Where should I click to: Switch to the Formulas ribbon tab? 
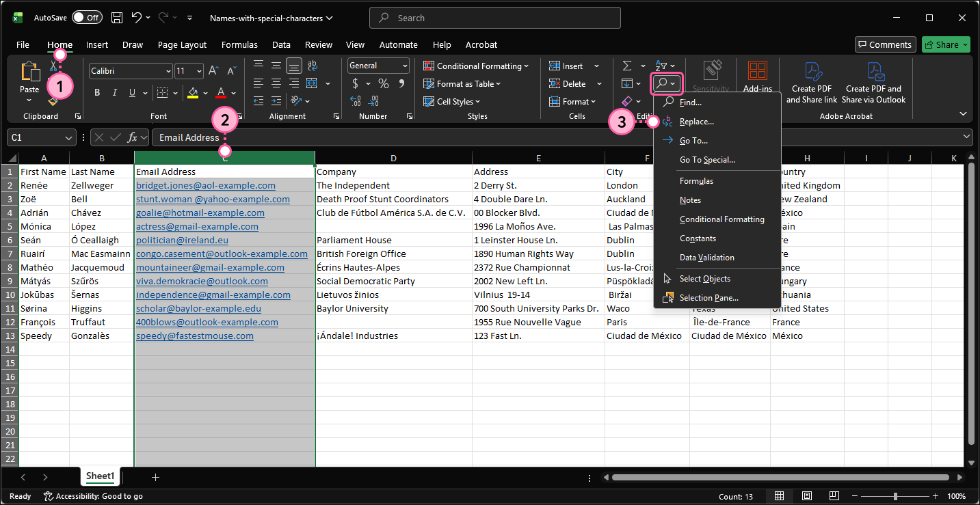pyautogui.click(x=239, y=44)
